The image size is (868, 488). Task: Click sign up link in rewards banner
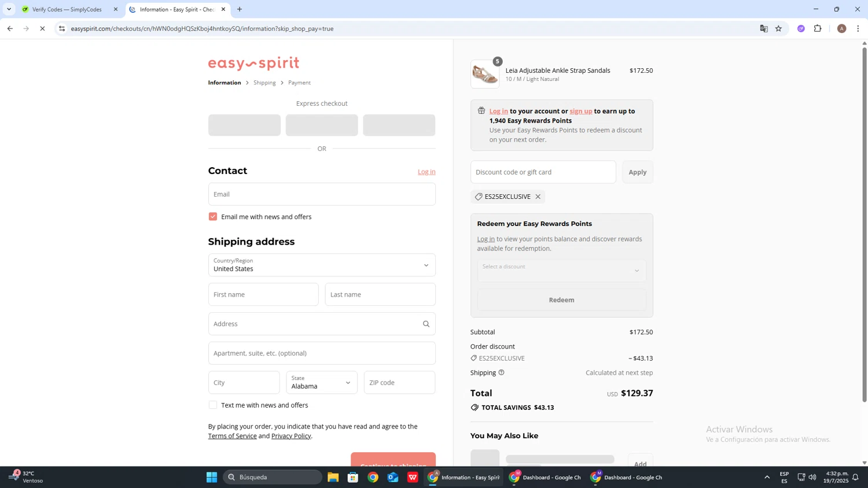click(x=580, y=111)
